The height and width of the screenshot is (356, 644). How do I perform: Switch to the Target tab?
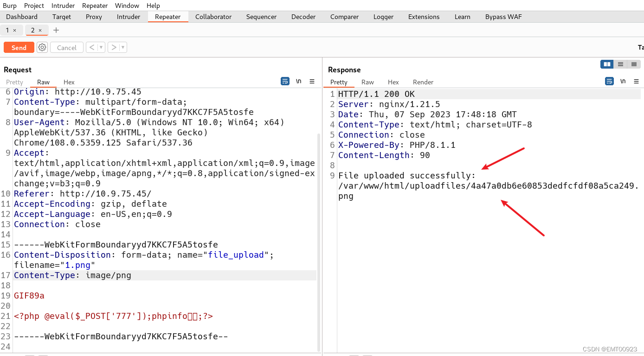point(62,17)
